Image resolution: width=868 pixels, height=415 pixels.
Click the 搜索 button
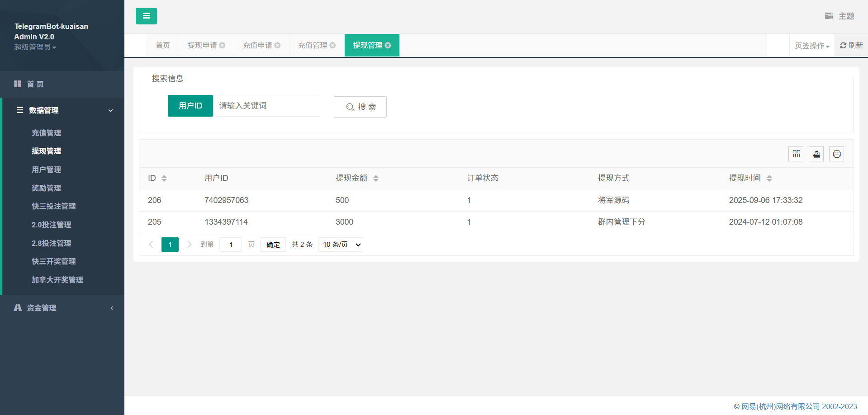(x=360, y=107)
